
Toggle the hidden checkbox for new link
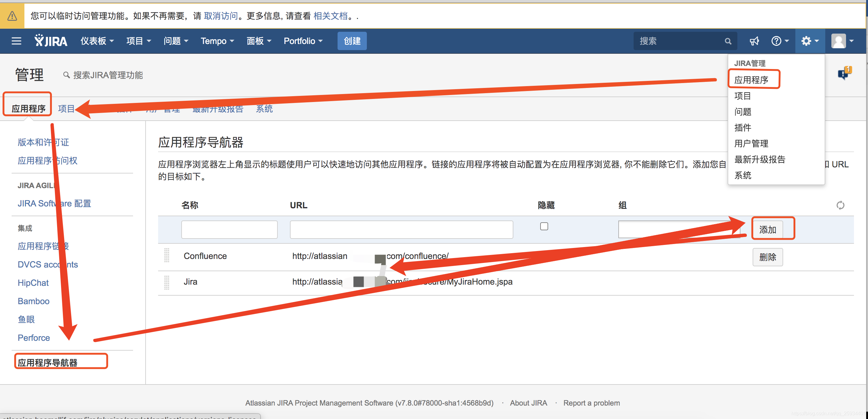[544, 226]
